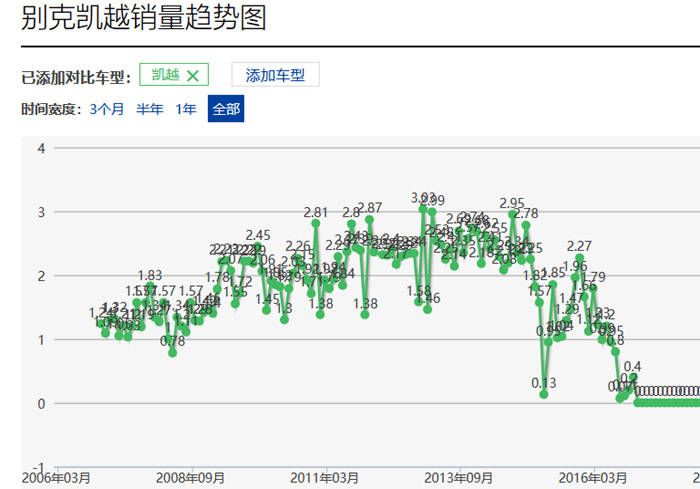This screenshot has width=700, height=489.
Task: Click the 2.45 data point
Action: (258, 247)
